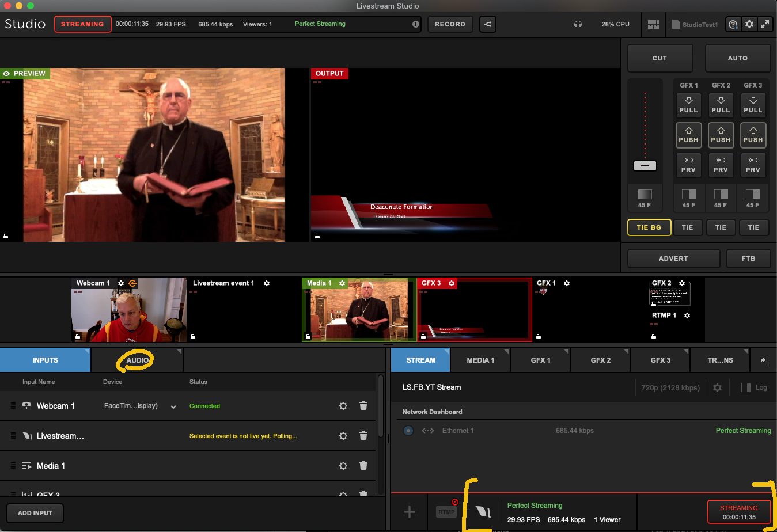Viewport: 777px width, 532px height.
Task: Open the Webcam 1 device dropdown
Action: pyautogui.click(x=172, y=406)
